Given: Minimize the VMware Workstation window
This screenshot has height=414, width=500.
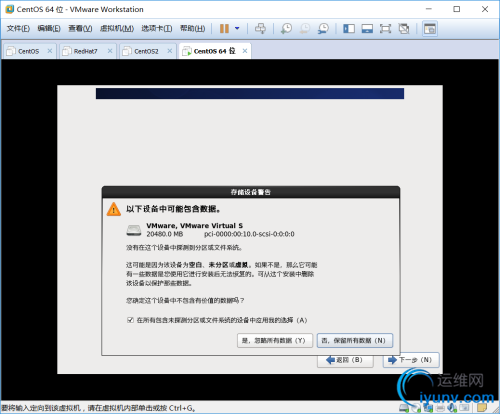Looking at the screenshot, I should click(429, 9).
